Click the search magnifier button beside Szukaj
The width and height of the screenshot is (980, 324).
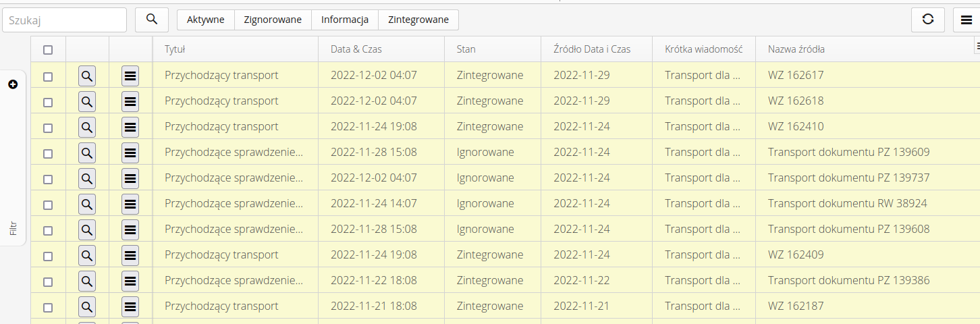click(151, 20)
